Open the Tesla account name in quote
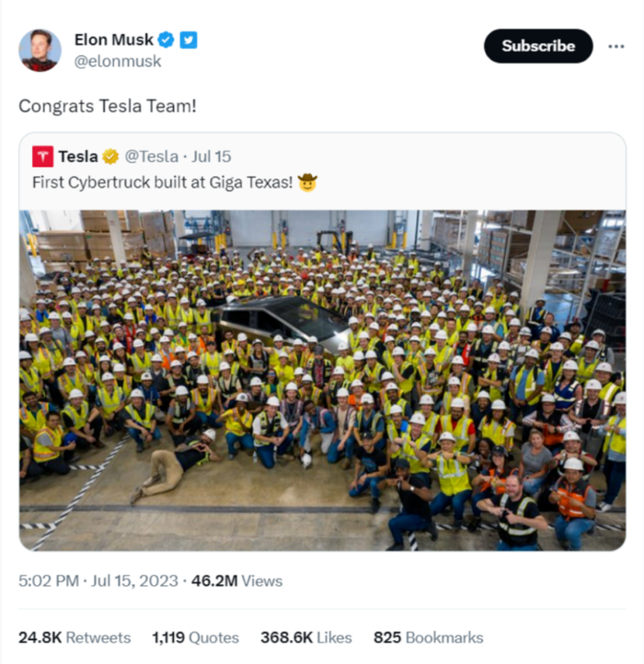 (77, 155)
